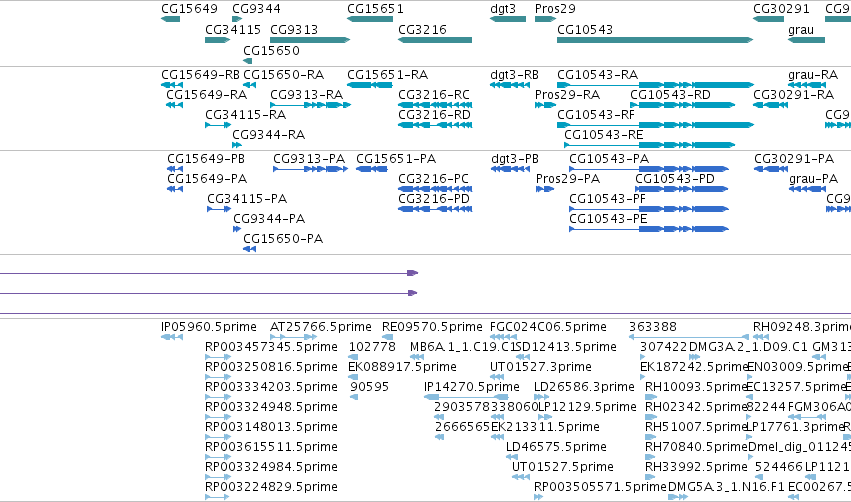
Task: Click EST EK088917.5prime
Action: coord(353,377)
